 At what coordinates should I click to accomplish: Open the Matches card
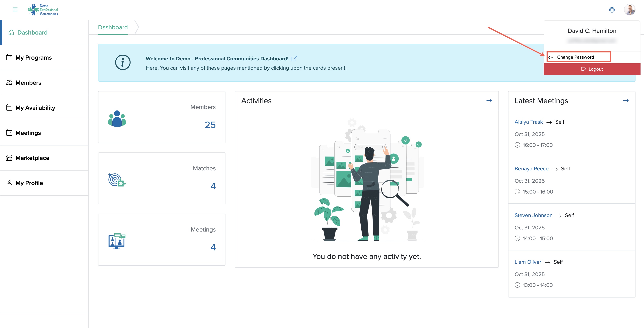[x=162, y=178]
